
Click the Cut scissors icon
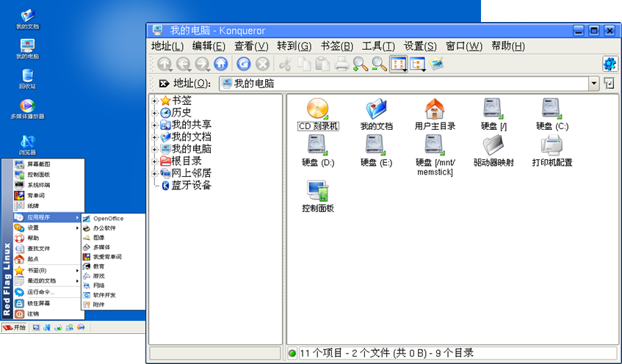(x=285, y=64)
